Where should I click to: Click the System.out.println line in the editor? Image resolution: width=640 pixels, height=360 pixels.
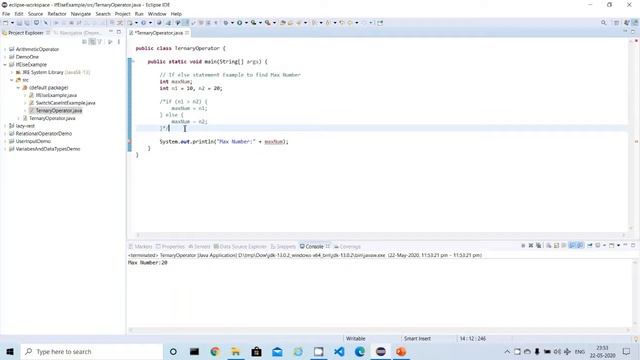click(224, 142)
